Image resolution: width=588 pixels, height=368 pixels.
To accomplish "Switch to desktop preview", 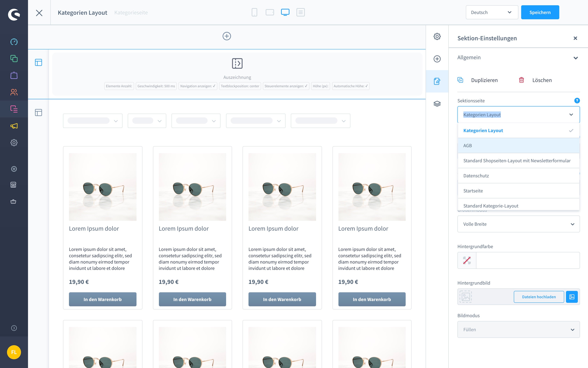I will [x=285, y=12].
